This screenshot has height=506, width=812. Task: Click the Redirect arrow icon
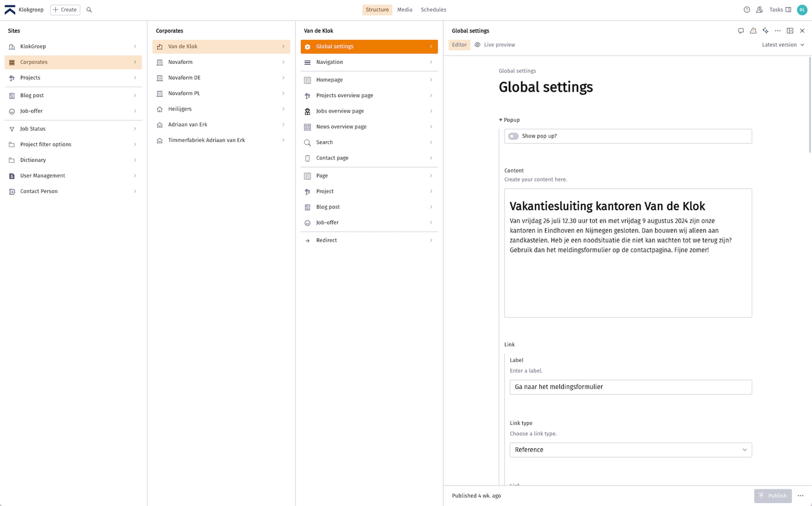(307, 241)
